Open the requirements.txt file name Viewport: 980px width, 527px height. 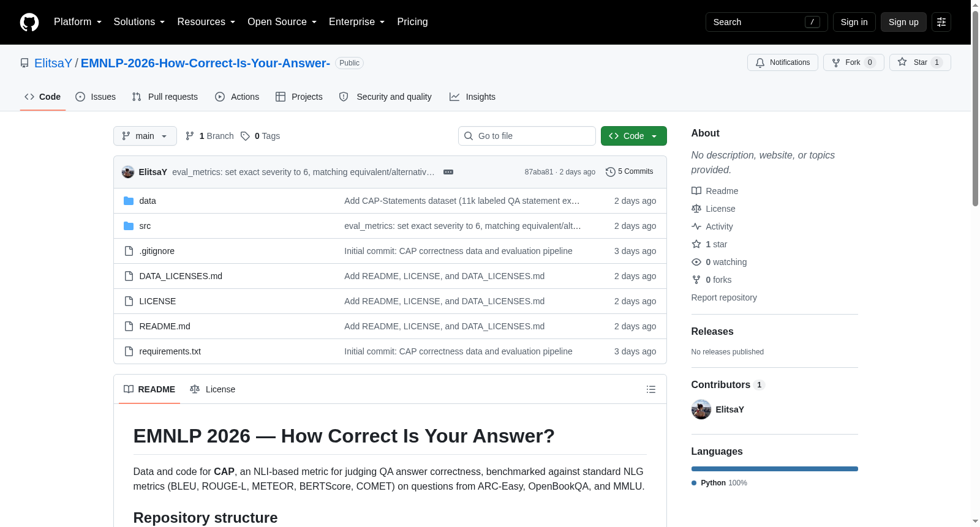coord(170,351)
